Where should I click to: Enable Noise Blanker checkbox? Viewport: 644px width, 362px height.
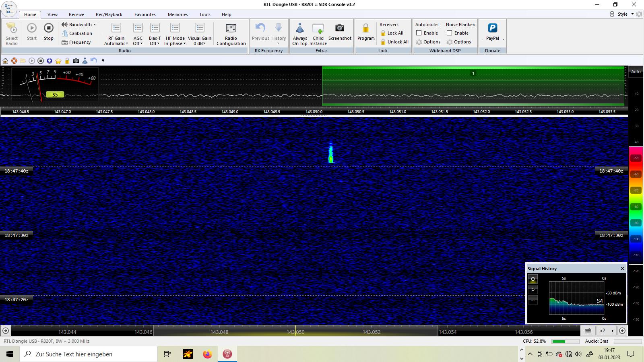pos(450,33)
